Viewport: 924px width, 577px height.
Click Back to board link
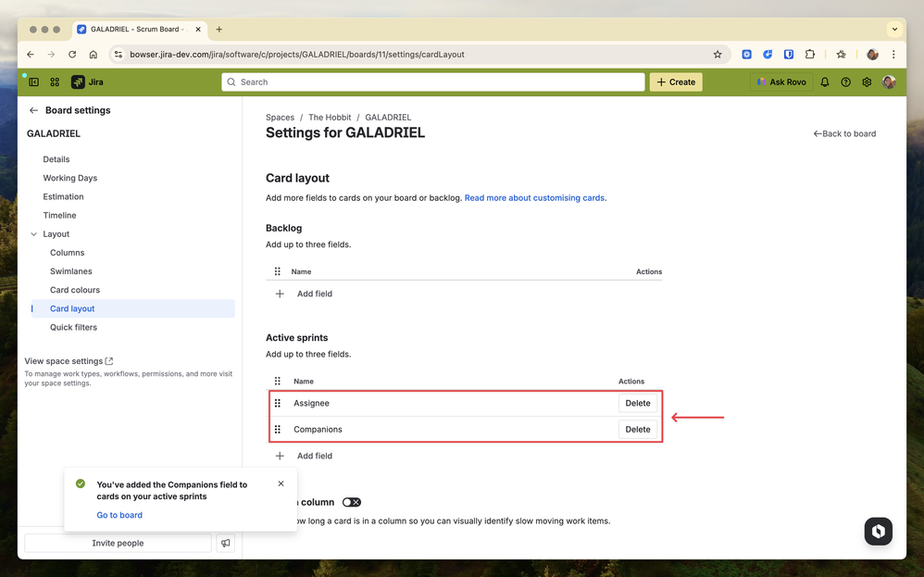point(844,133)
